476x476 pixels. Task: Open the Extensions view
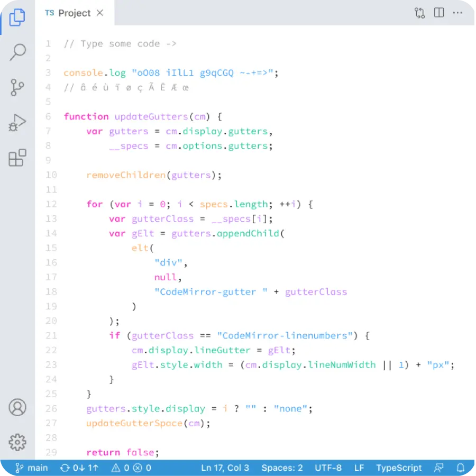tap(17, 158)
